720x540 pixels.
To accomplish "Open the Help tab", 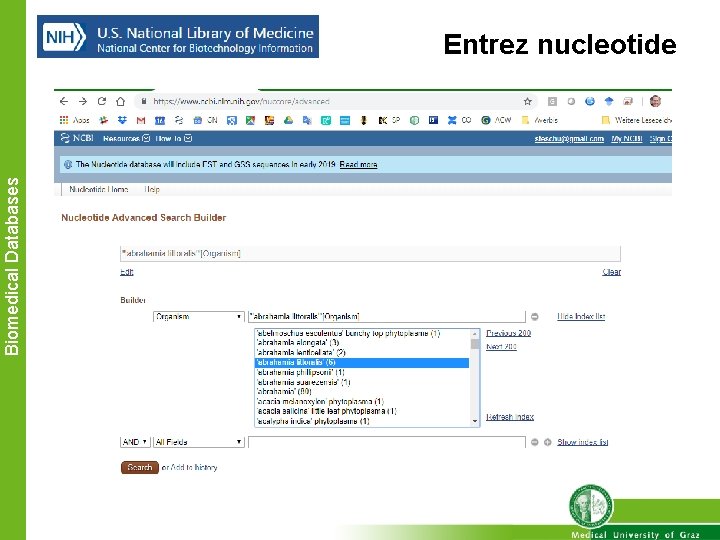I will pyautogui.click(x=152, y=189).
